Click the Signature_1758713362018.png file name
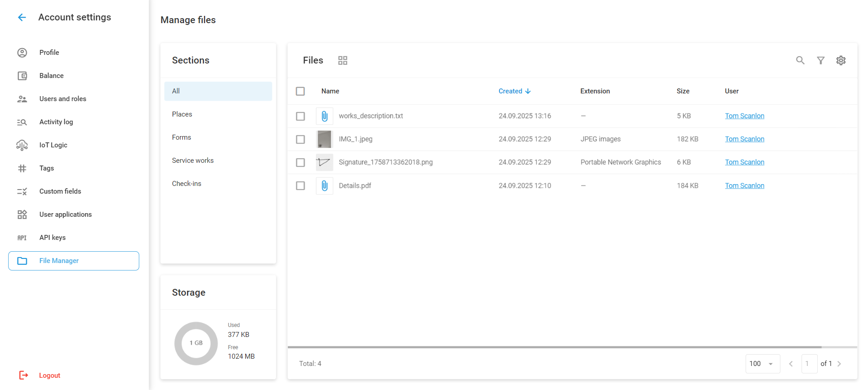The height and width of the screenshot is (390, 868). click(386, 162)
